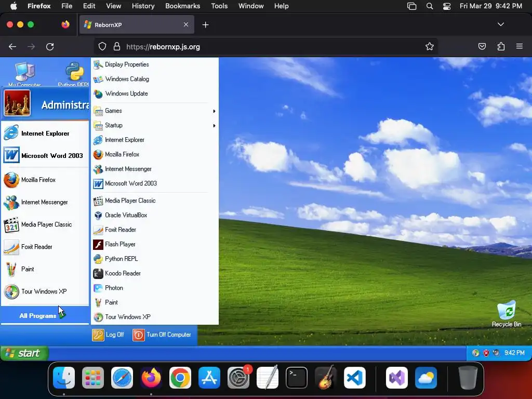View site security padlock details
This screenshot has width=532, height=399.
click(x=117, y=46)
